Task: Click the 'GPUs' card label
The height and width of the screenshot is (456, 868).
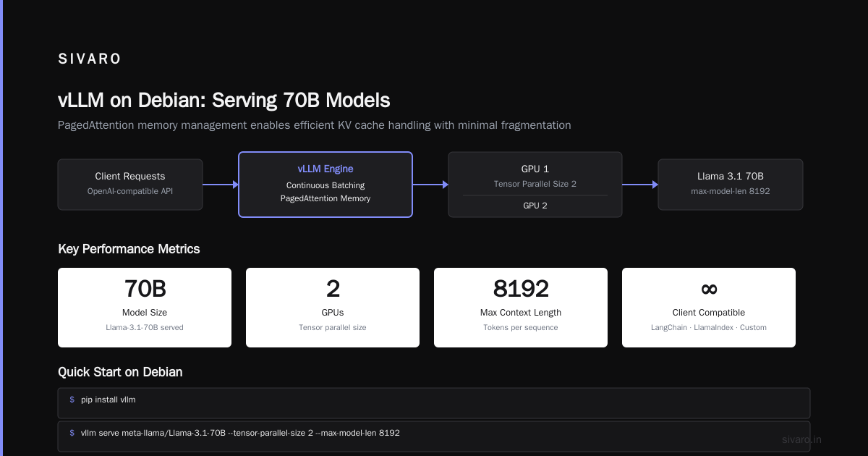Action: tap(333, 313)
